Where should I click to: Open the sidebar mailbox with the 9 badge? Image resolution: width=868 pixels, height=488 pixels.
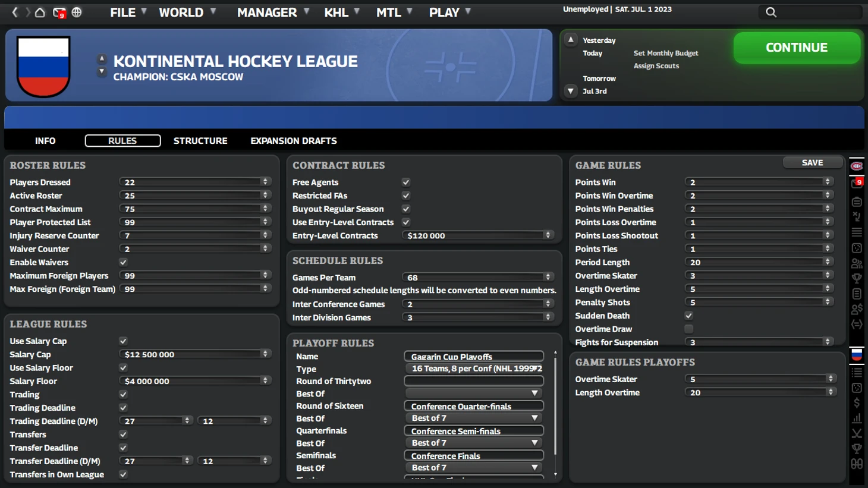point(857,184)
